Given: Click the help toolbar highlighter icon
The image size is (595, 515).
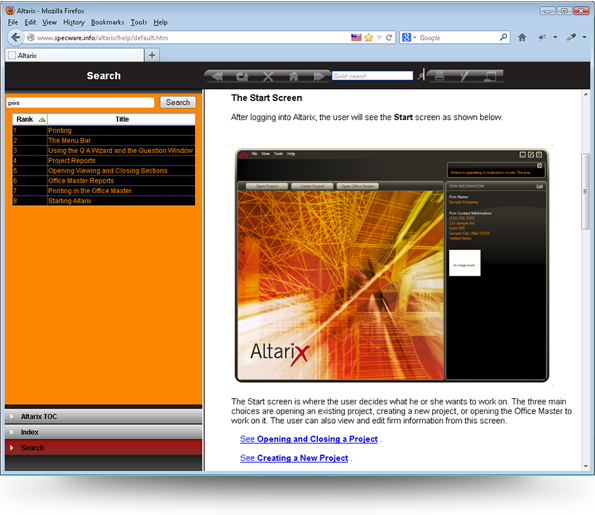Looking at the screenshot, I should [464, 76].
